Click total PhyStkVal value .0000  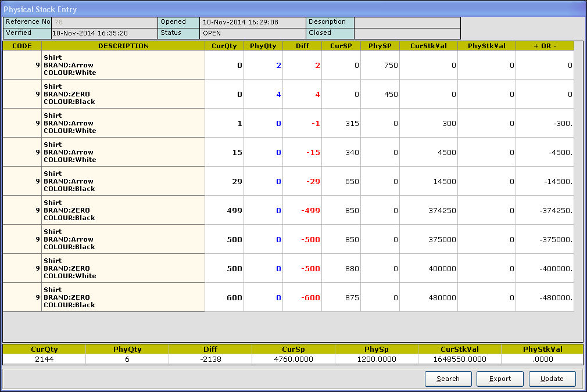click(542, 359)
